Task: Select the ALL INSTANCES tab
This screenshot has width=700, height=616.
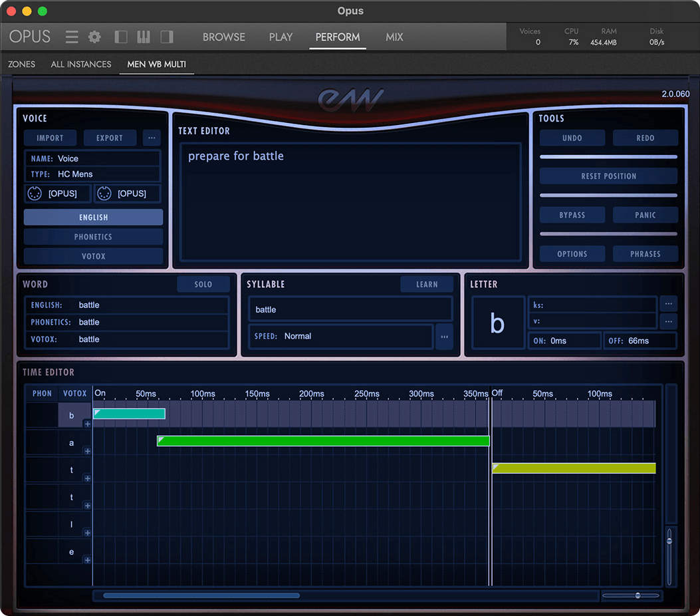Action: click(81, 65)
